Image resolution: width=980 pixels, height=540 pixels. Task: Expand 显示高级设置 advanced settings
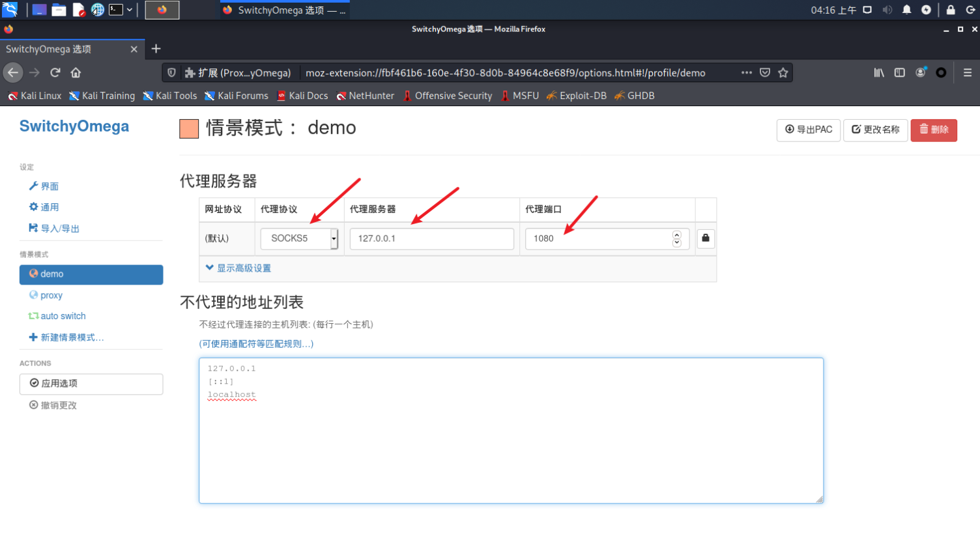click(238, 268)
